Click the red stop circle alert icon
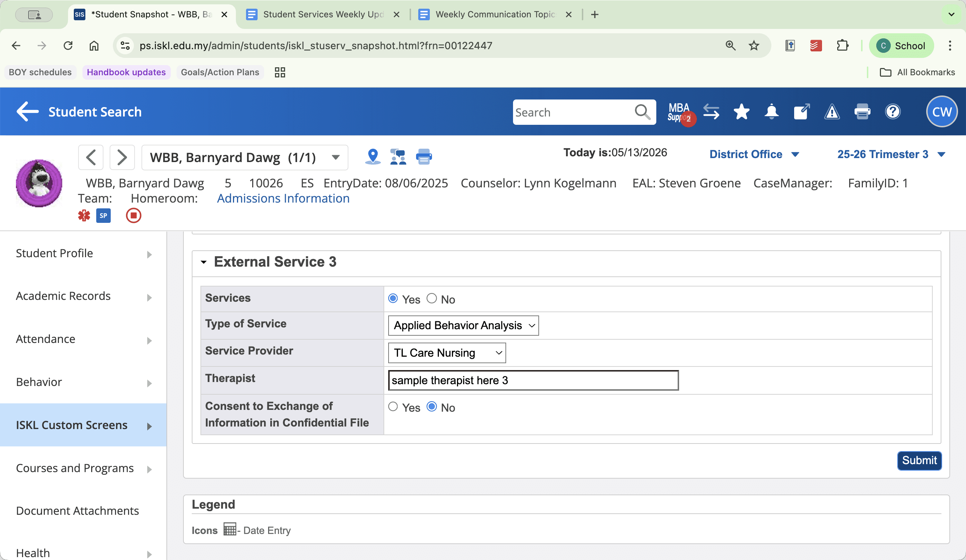 click(x=134, y=215)
